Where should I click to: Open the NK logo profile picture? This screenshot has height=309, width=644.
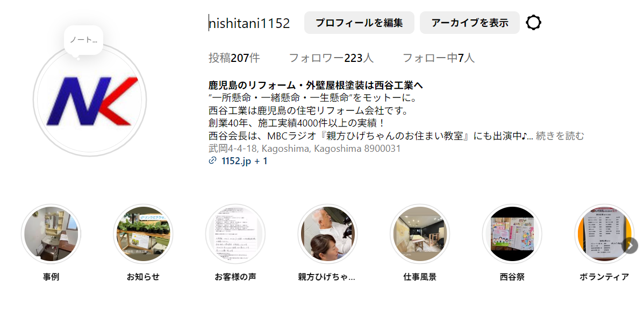[90, 101]
